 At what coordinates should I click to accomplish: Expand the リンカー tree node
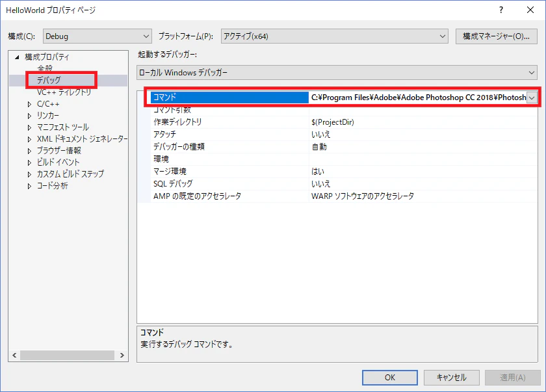pyautogui.click(x=29, y=116)
